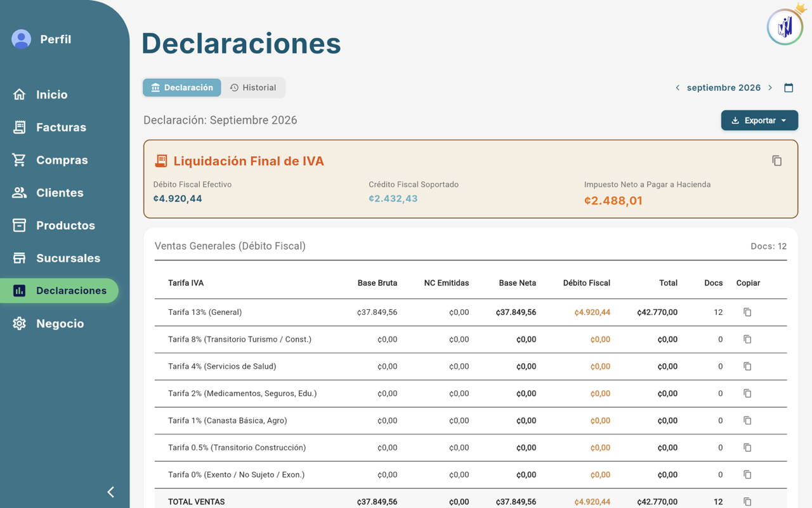Screen dimensions: 812x508
Task: Open the Perfil user avatar
Action: tap(21, 39)
